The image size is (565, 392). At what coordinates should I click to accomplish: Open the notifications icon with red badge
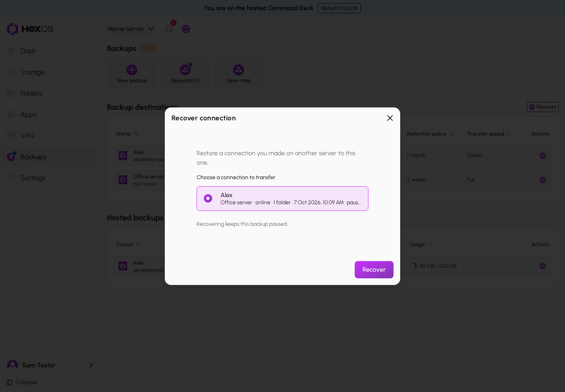pos(169,29)
